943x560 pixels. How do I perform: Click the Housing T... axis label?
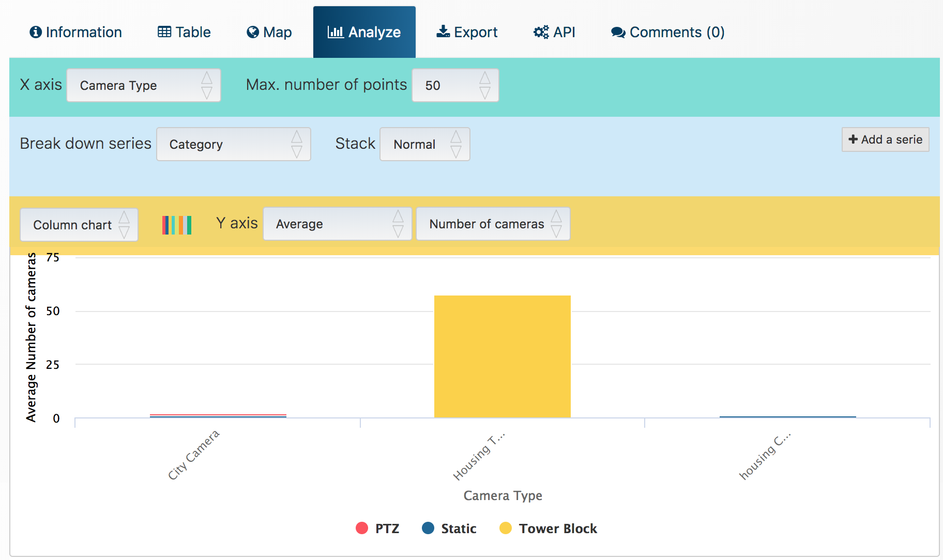tap(479, 457)
